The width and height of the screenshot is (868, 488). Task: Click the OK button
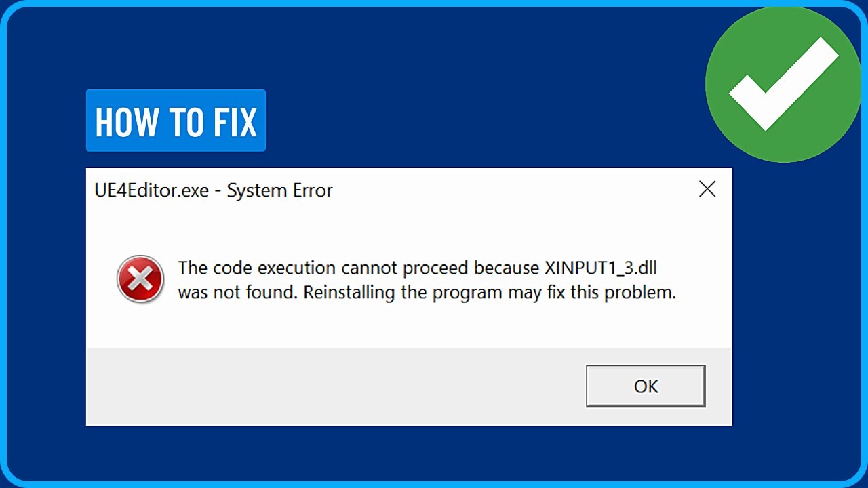pyautogui.click(x=646, y=386)
